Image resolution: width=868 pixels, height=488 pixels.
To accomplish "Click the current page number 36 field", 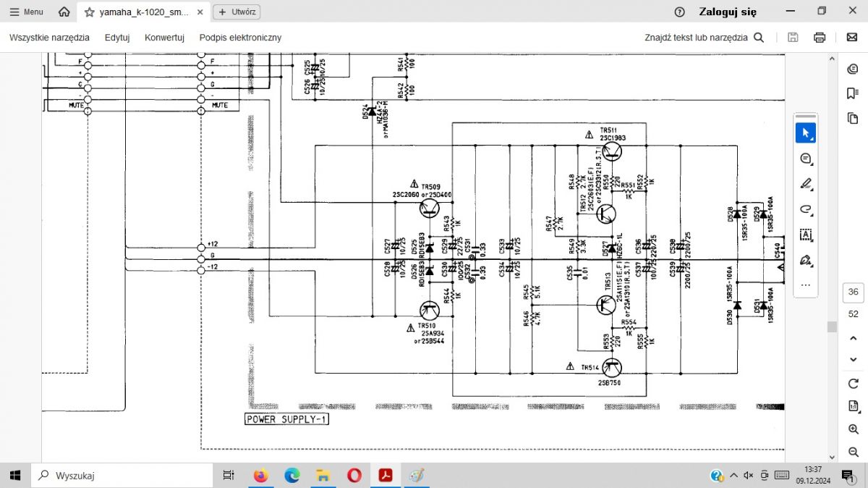I will click(853, 293).
